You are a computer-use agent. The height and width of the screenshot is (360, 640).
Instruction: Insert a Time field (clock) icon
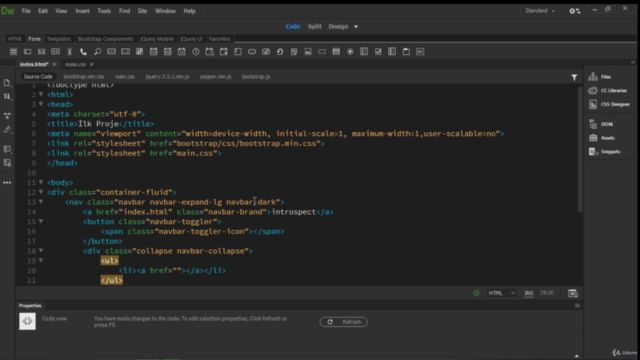coord(196,52)
